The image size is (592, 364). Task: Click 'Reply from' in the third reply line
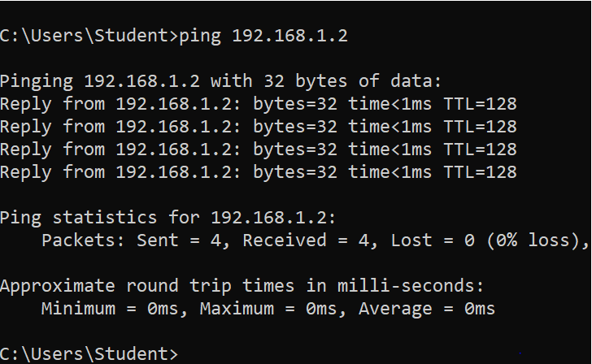[x=52, y=150]
